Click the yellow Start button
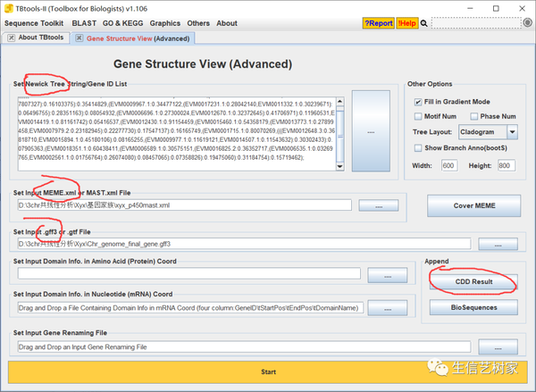Image resolution: width=536 pixels, height=392 pixels. click(268, 371)
